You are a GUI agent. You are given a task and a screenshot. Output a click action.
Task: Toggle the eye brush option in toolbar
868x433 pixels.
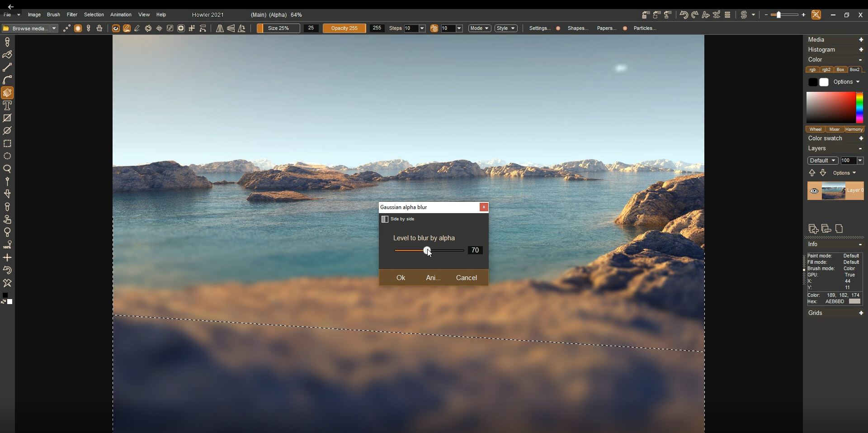tap(116, 28)
